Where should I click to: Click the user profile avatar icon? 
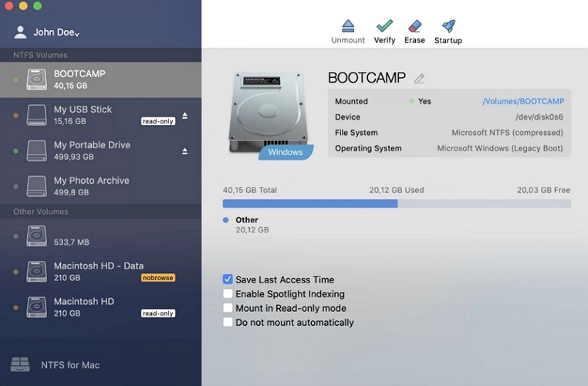click(20, 32)
